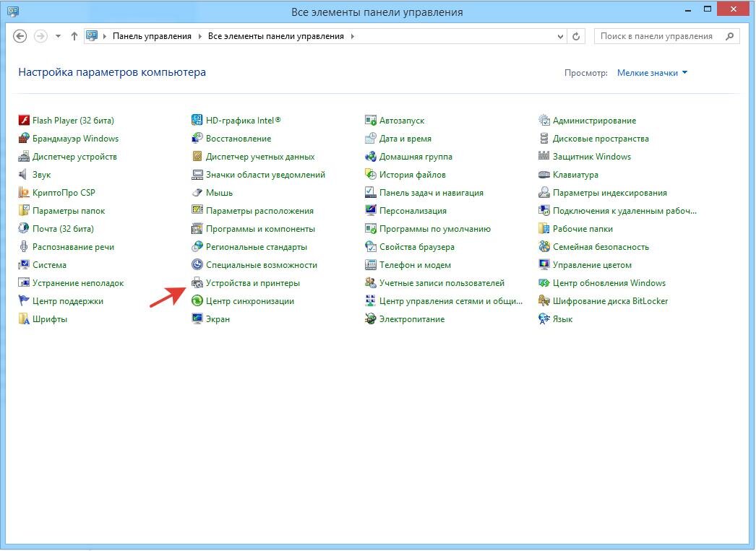Open Центр управления сетями и общи... link

tap(451, 301)
